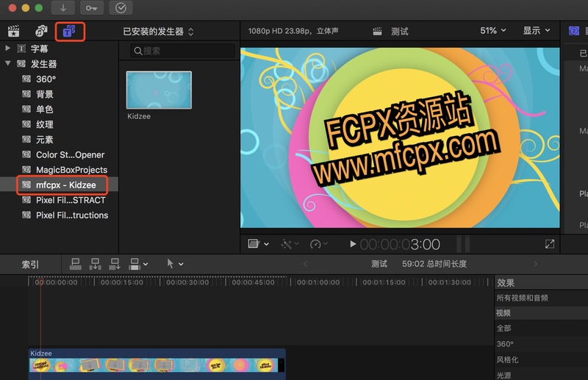This screenshot has width=588, height=380.
Task: Click the 测试 project name above timeline
Action: 379,264
